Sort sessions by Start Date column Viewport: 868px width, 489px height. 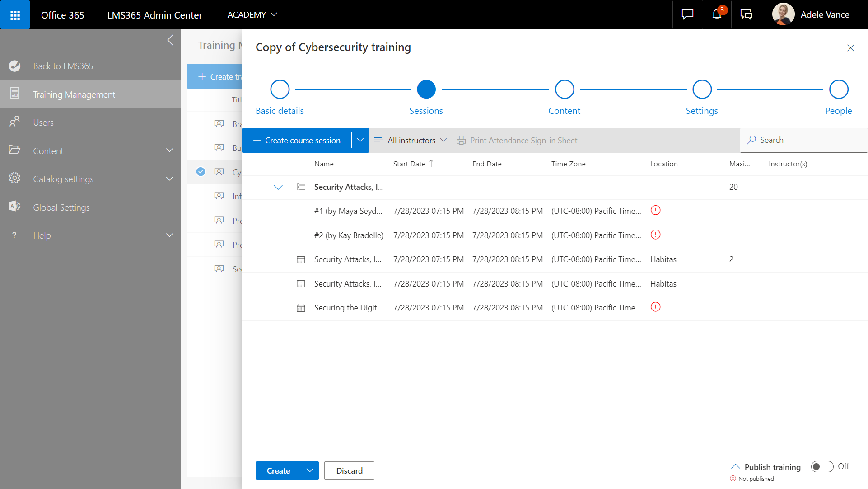point(409,164)
